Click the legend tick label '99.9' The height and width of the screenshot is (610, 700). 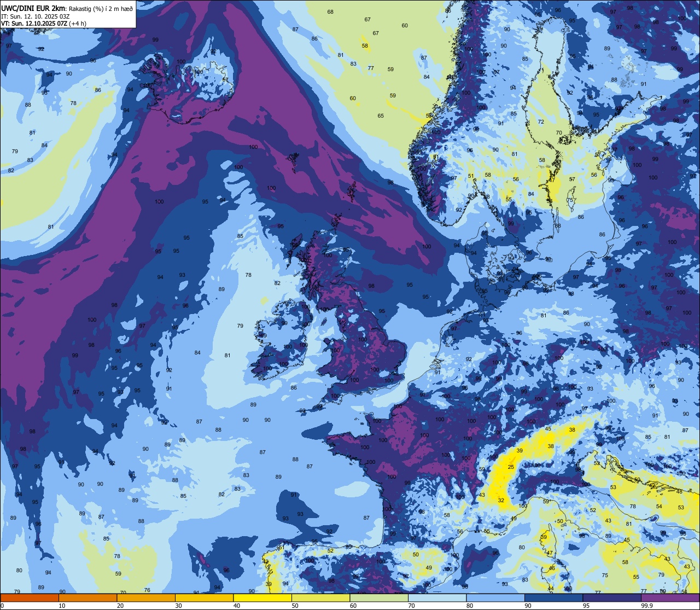[x=647, y=606]
